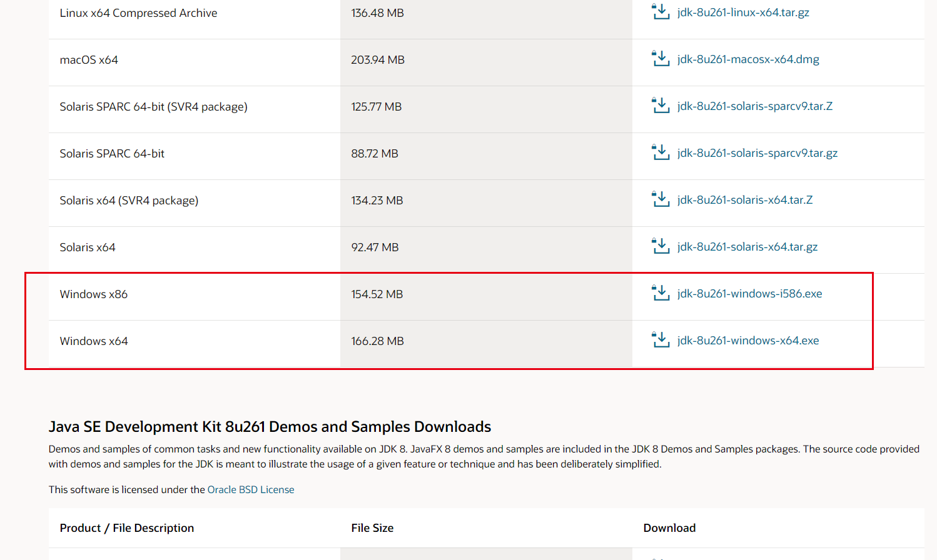The width and height of the screenshot is (937, 560).
Task: Select 'Windows x64' product cell
Action: click(x=94, y=341)
